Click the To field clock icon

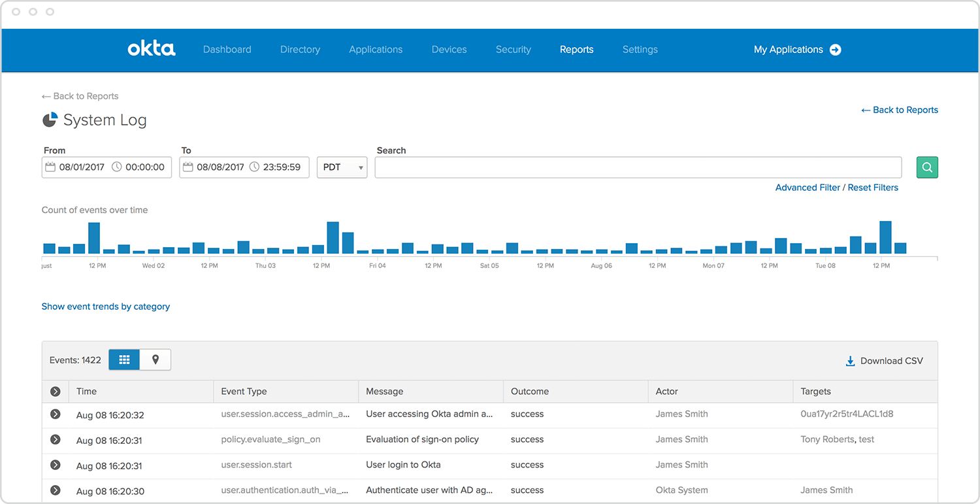point(254,167)
